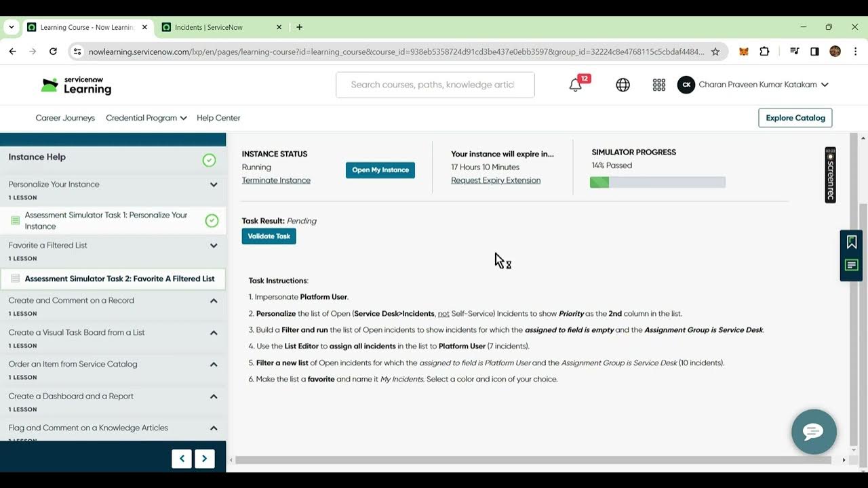This screenshot has width=868, height=488.
Task: Open the MetaMask fox extension
Action: [x=744, y=52]
